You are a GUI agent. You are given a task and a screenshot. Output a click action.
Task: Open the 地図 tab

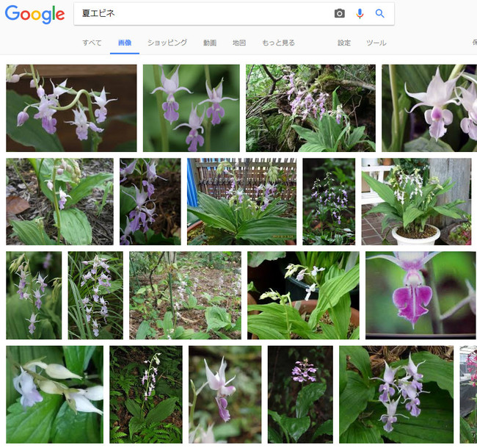point(239,43)
